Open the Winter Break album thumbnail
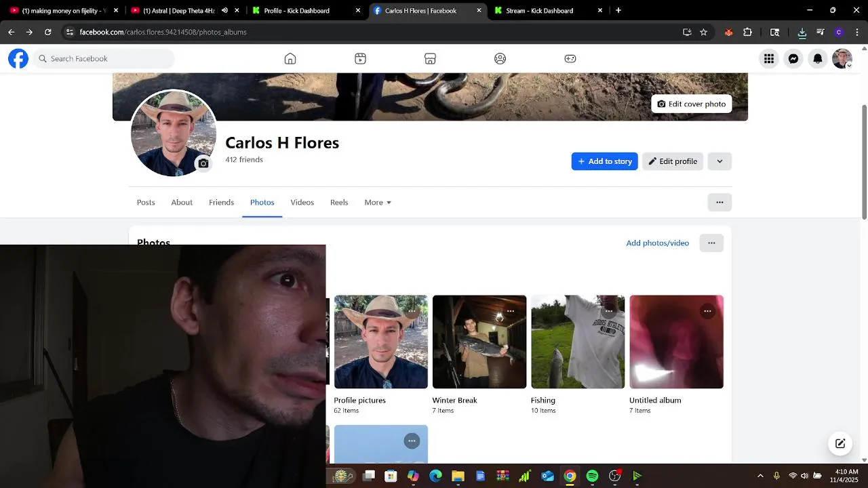 click(479, 342)
